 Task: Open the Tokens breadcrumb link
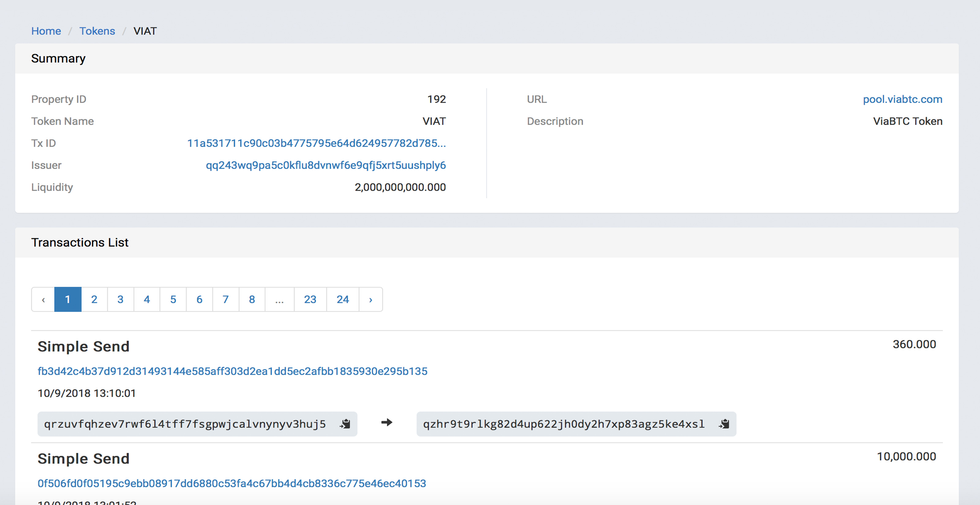pos(97,31)
